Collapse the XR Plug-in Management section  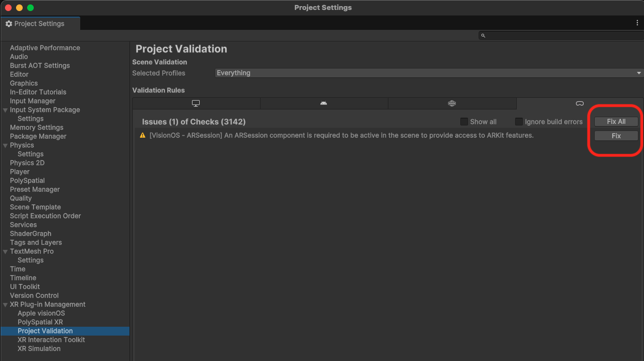[4, 304]
